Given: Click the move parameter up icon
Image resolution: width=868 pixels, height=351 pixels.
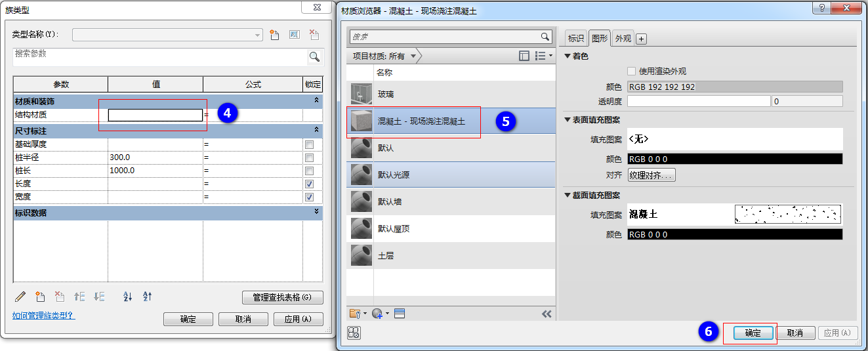Looking at the screenshot, I should tap(79, 297).
